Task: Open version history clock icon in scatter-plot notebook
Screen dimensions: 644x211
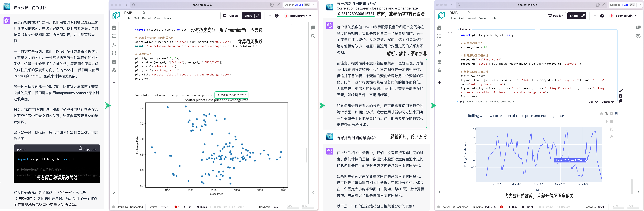Action: click(313, 36)
